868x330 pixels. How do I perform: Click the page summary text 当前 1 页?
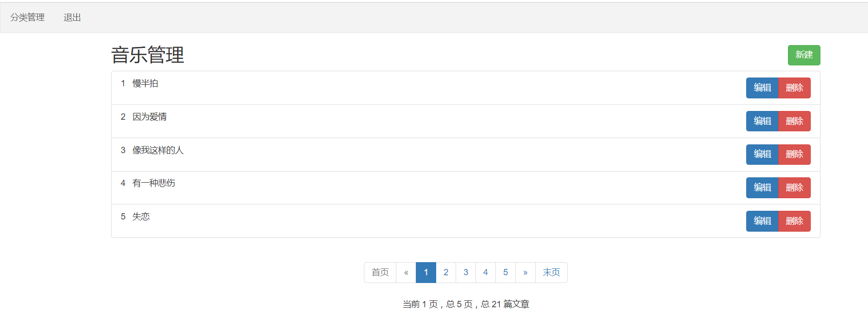[x=420, y=304]
